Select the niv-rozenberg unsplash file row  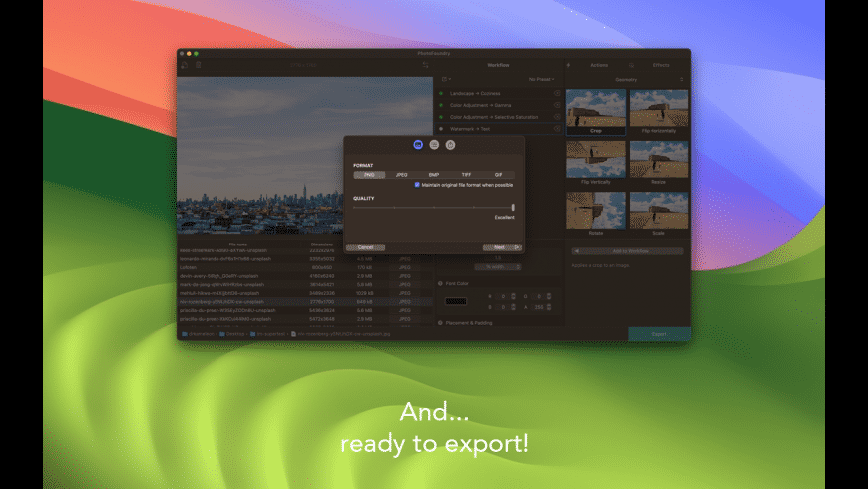(304, 302)
